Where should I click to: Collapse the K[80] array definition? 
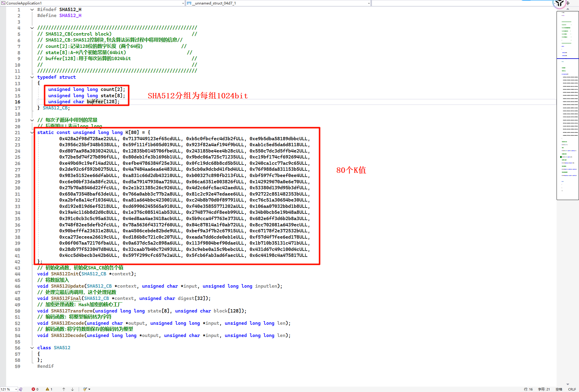coord(32,132)
